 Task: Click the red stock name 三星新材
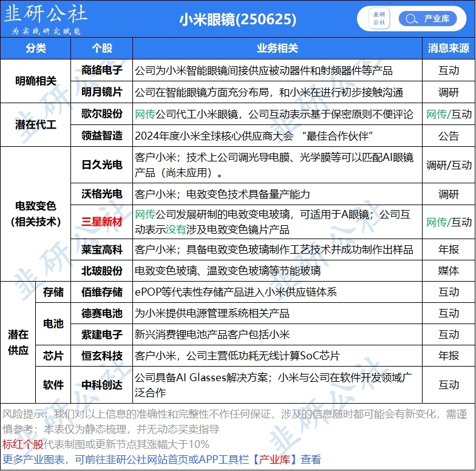102,222
